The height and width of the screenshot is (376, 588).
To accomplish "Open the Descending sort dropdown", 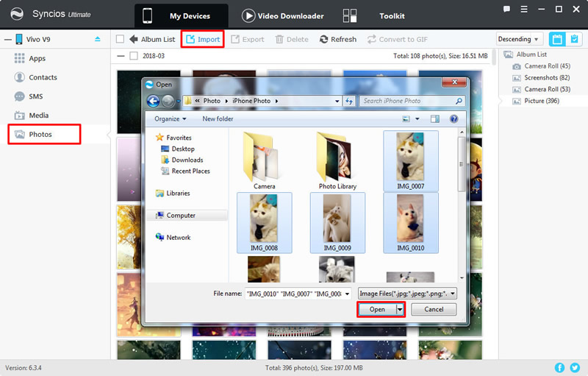I will (520, 39).
